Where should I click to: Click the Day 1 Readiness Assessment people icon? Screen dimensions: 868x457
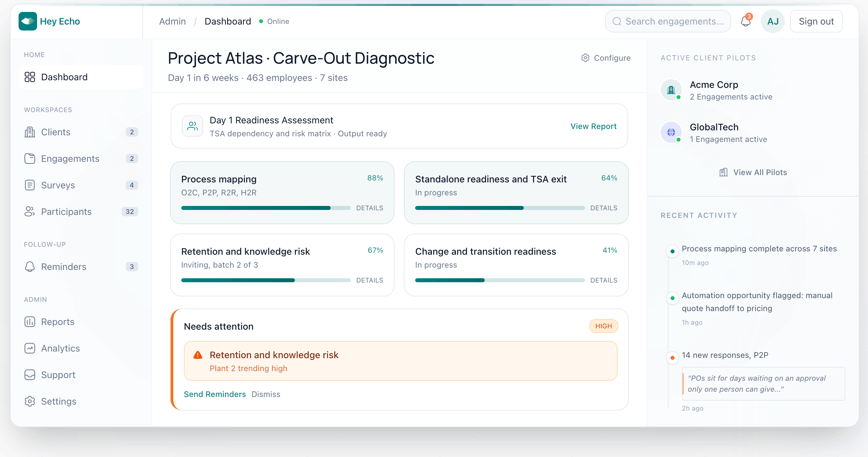click(x=192, y=126)
